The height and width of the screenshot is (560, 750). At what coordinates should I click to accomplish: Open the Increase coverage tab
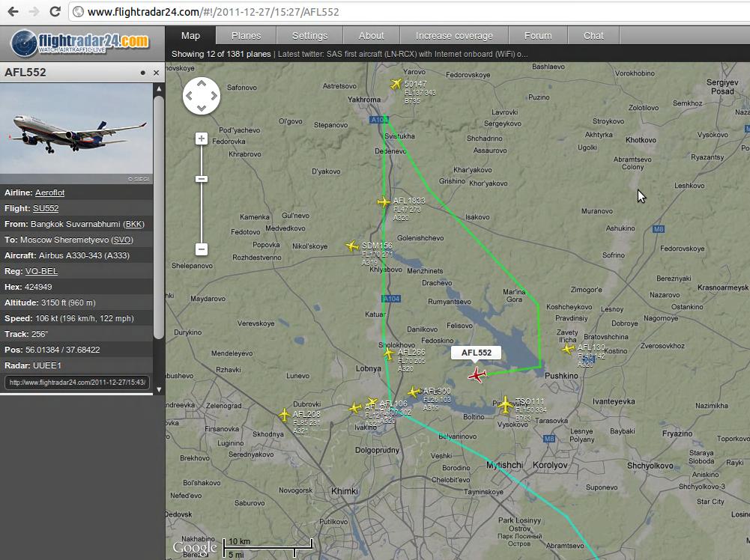(454, 36)
